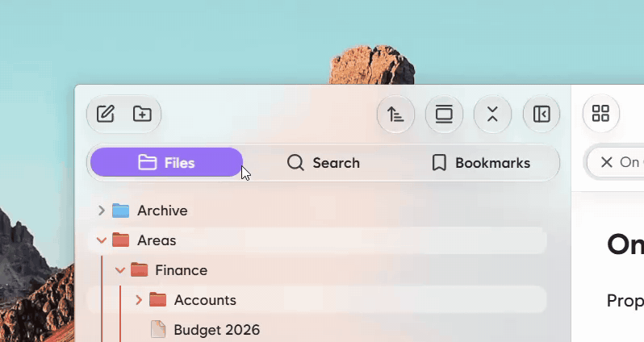Click the red Accounts folder icon
This screenshot has width=644, height=342.
(157, 300)
